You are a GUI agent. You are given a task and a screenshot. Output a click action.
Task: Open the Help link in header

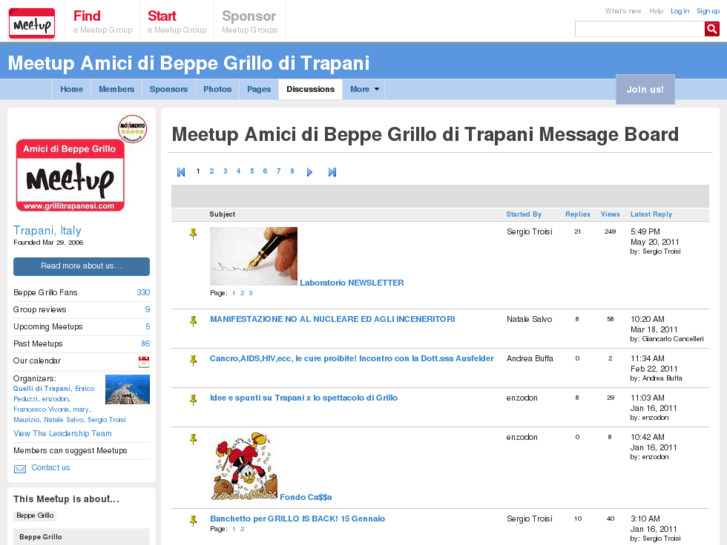click(x=656, y=11)
